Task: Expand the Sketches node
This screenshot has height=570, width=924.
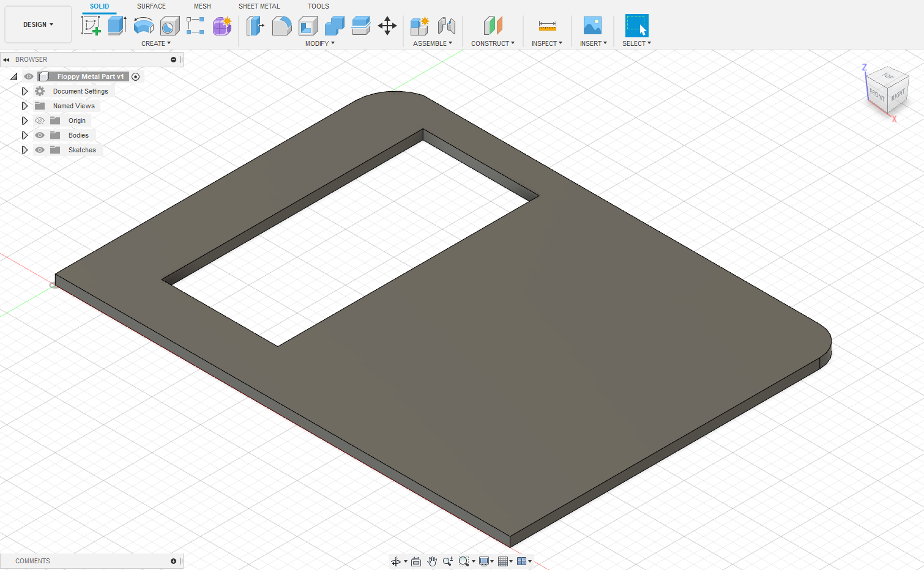Action: click(24, 150)
